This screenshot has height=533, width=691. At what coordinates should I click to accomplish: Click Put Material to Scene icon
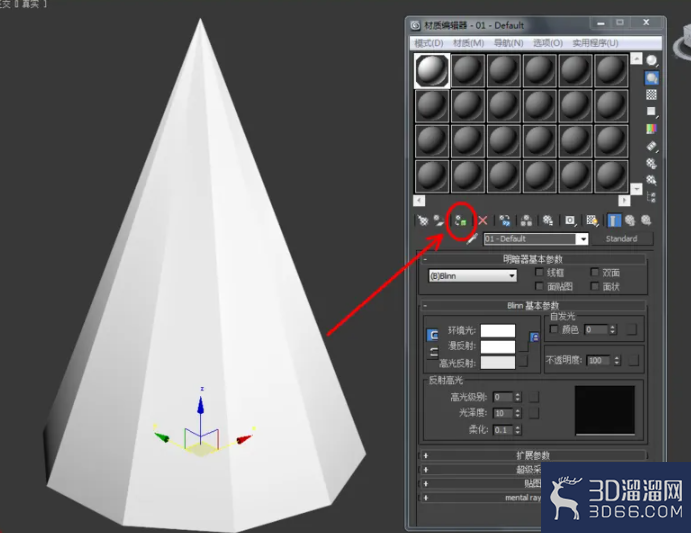pos(439,220)
